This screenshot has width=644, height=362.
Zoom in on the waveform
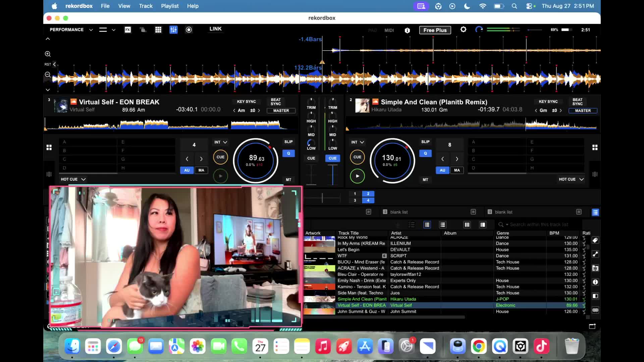click(48, 54)
